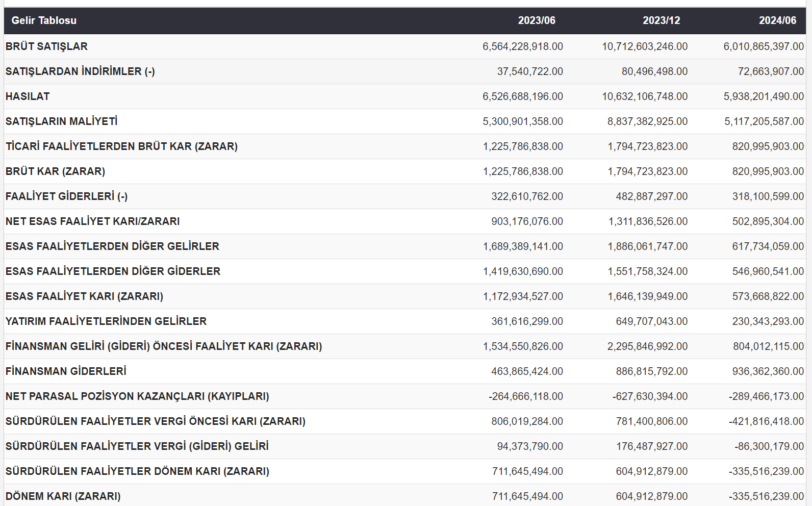Click the FİNANSMAN GİDERLERİ value for 2023/06
This screenshot has height=506, width=812.
point(527,371)
